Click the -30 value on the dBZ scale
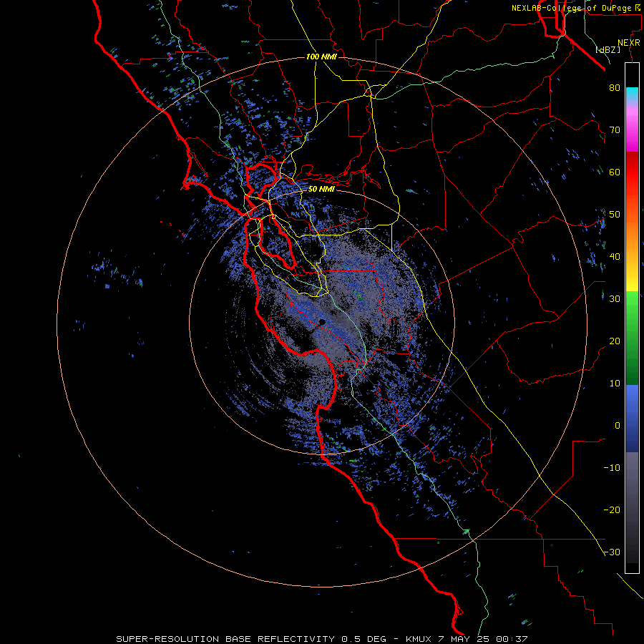644x644 pixels. [612, 552]
